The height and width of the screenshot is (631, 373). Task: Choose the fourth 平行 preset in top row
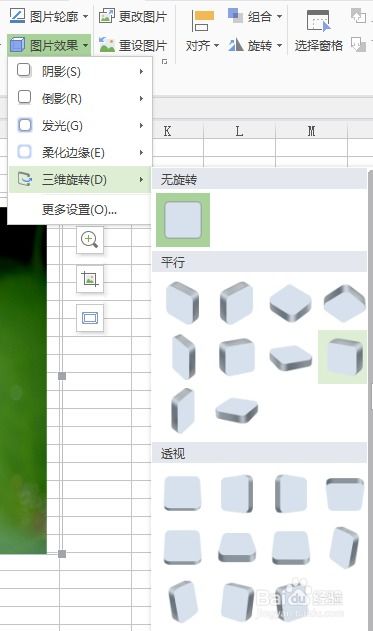(344, 303)
